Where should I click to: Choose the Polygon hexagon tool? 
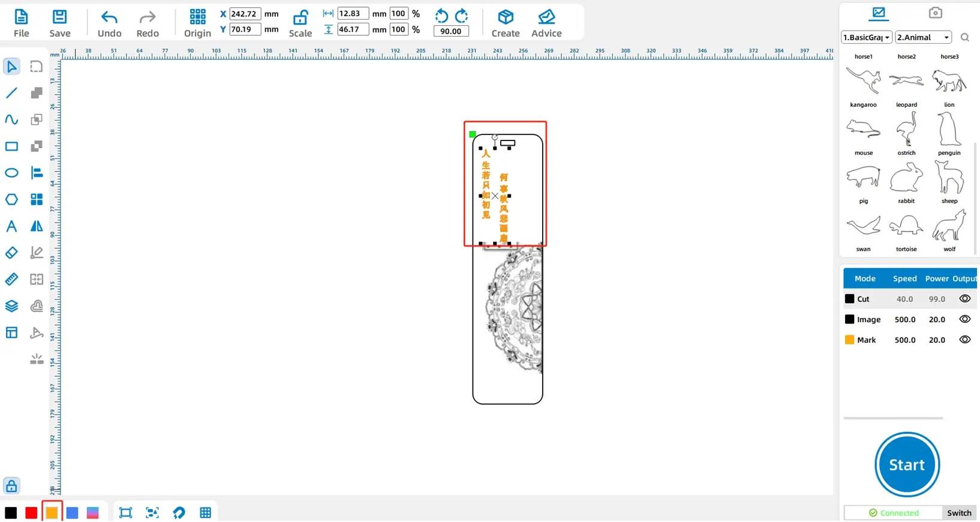[11, 199]
